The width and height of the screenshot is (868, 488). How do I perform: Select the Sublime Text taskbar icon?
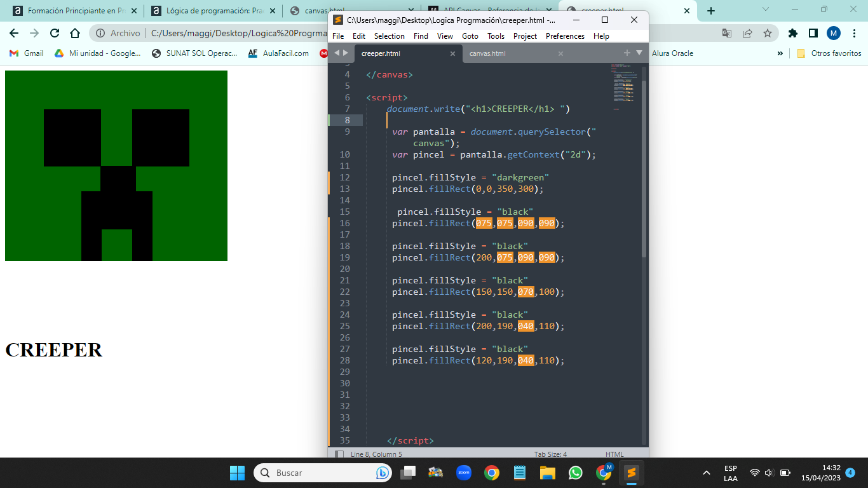click(x=631, y=473)
